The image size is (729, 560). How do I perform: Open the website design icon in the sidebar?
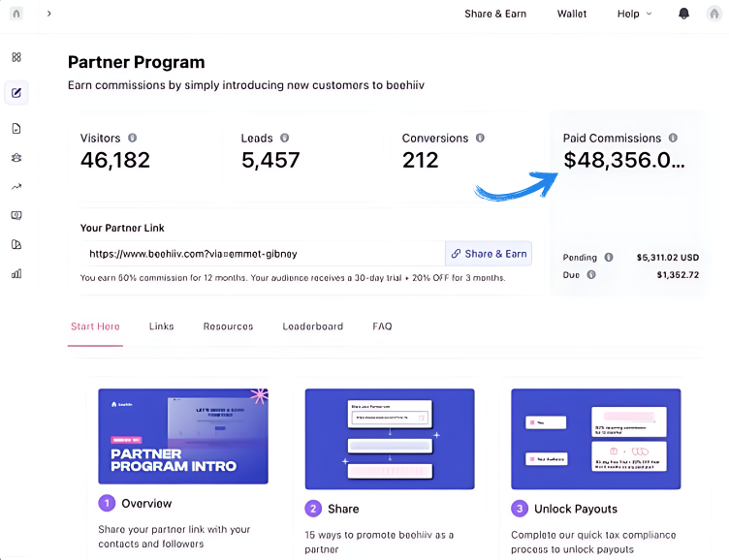[x=16, y=244]
